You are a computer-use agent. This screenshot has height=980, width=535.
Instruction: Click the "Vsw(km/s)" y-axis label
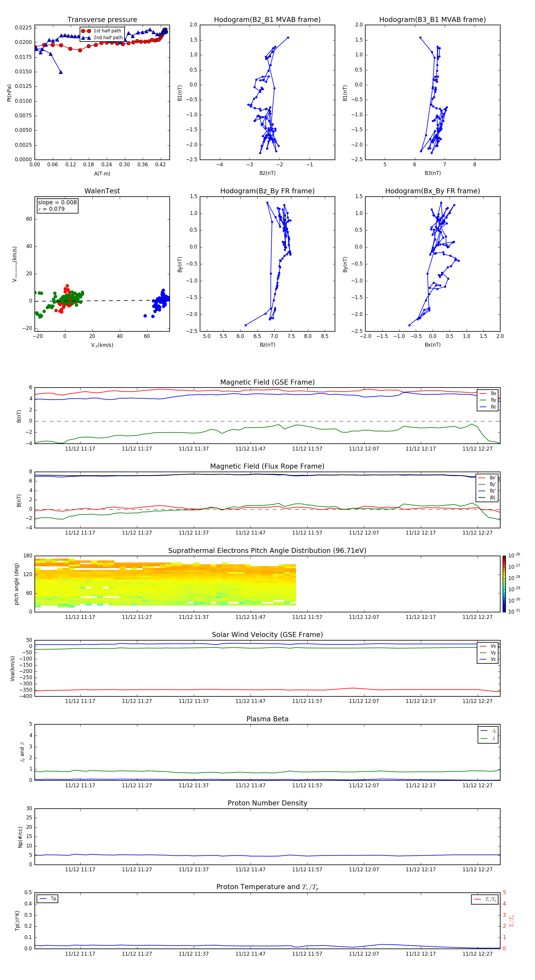coord(12,668)
